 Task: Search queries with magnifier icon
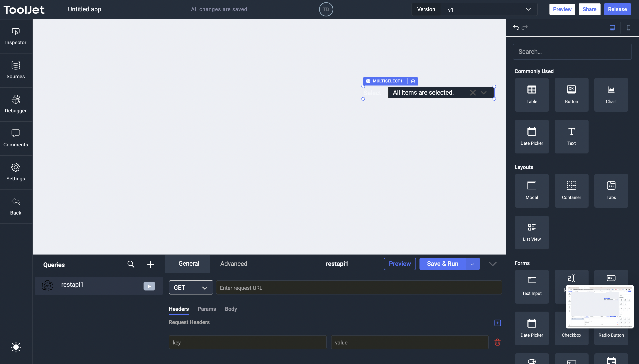tap(131, 264)
